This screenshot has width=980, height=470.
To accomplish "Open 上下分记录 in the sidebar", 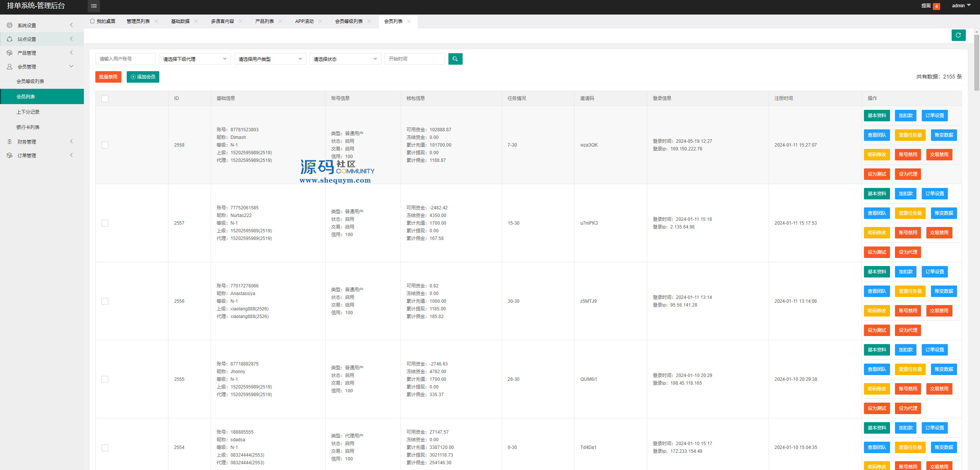I will pos(42,112).
